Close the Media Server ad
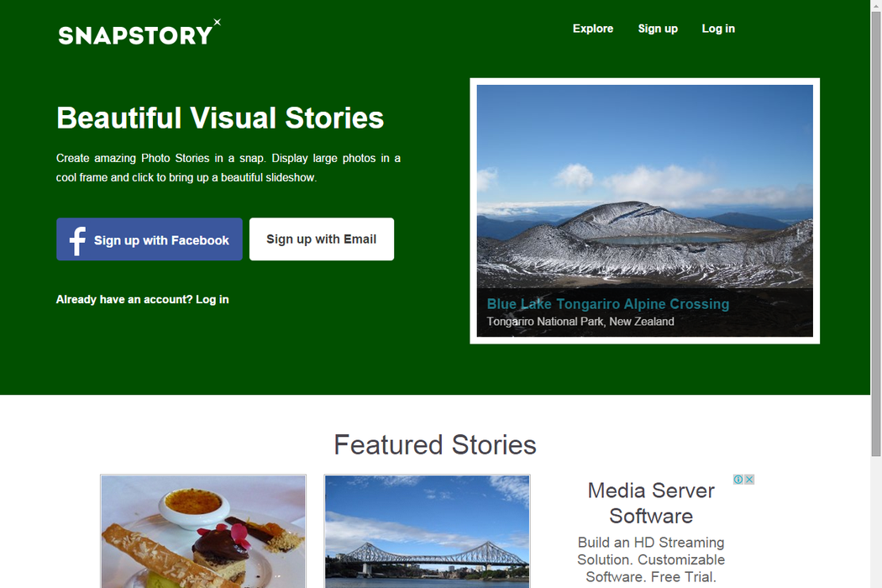 point(749,480)
